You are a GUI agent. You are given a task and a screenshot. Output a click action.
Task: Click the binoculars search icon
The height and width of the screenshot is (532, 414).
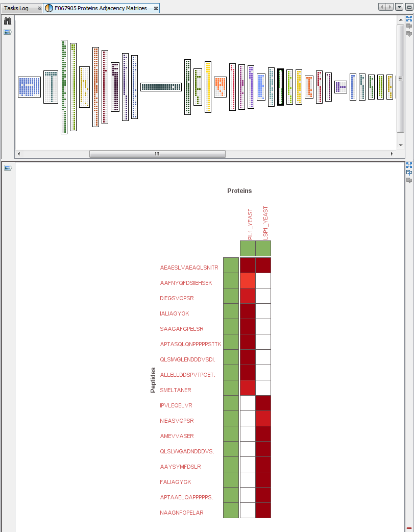coord(7,21)
